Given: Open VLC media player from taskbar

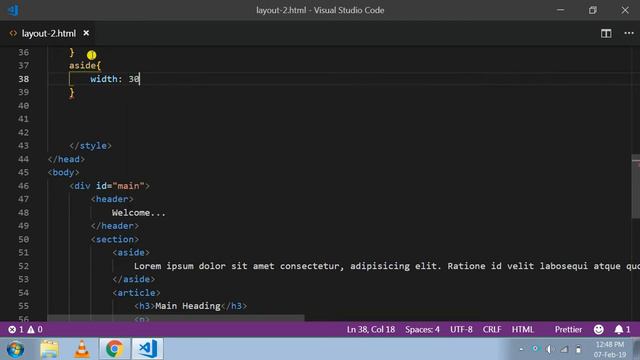Looking at the screenshot, I should click(82, 349).
